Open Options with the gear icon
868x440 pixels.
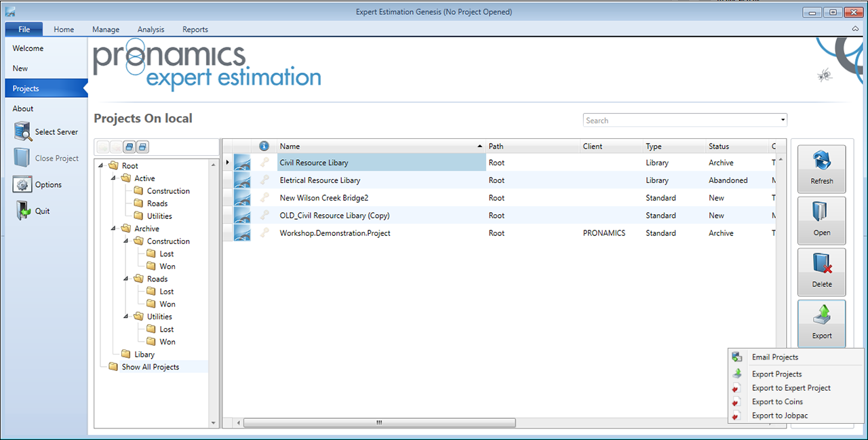[24, 185]
